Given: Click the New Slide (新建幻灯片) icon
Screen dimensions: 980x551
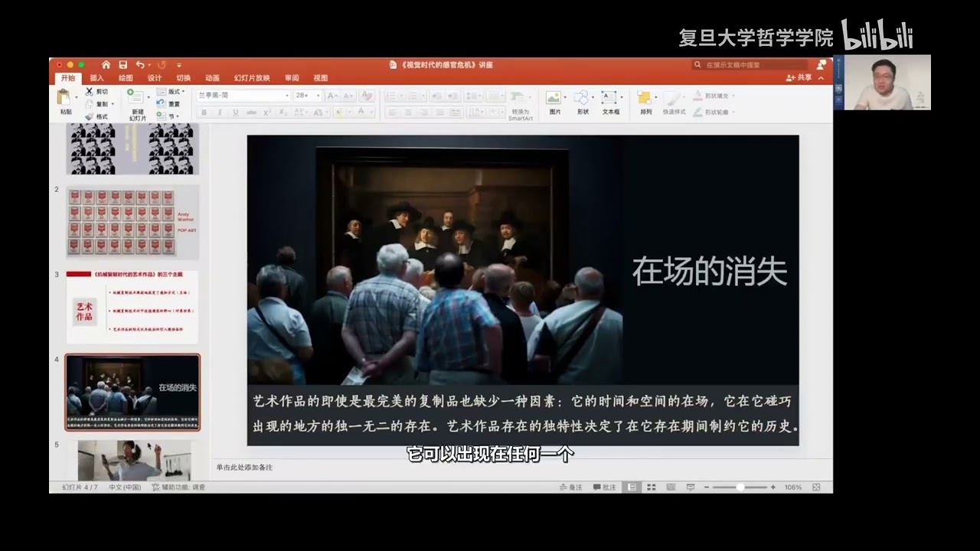Looking at the screenshot, I should click(x=134, y=96).
